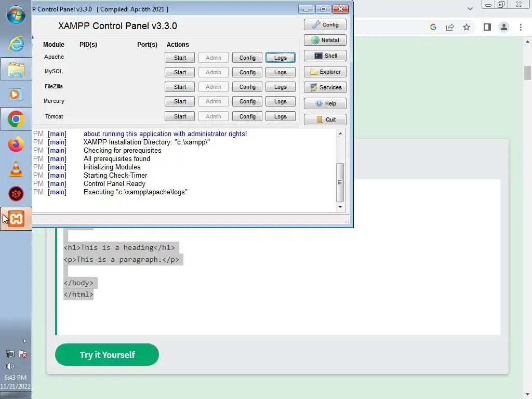
Task: Open XAMPP Help button
Action: tap(325, 103)
